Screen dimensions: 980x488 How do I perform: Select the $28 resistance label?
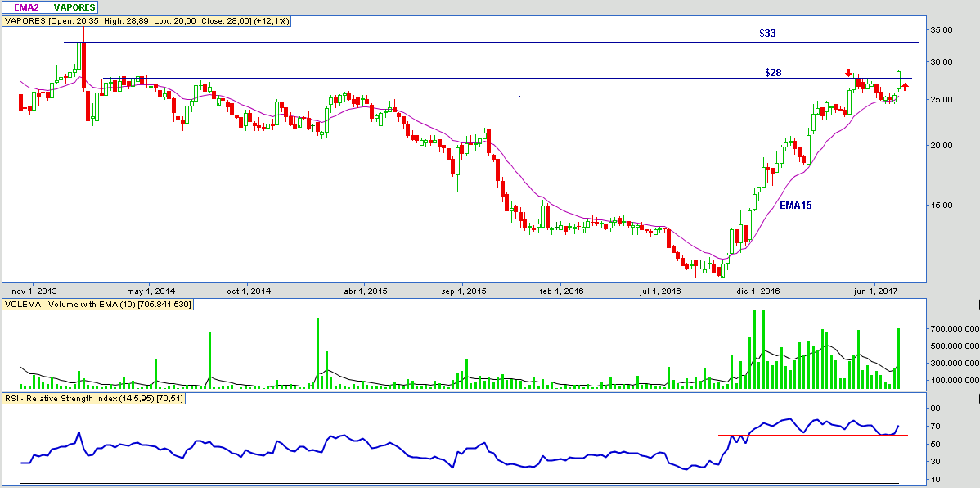[x=773, y=72]
